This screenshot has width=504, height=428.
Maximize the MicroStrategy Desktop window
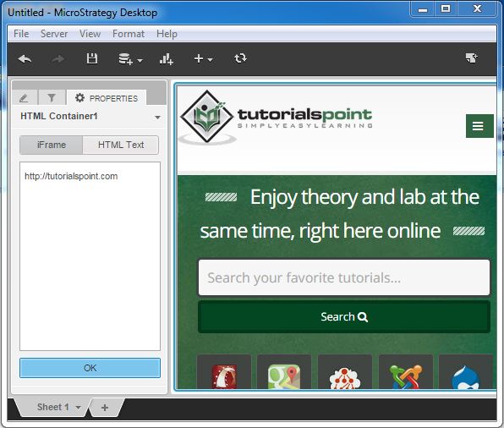(446, 9)
